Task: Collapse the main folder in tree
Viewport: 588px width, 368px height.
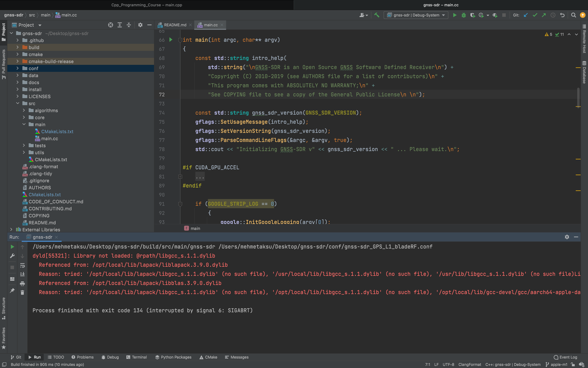Action: coord(24,124)
